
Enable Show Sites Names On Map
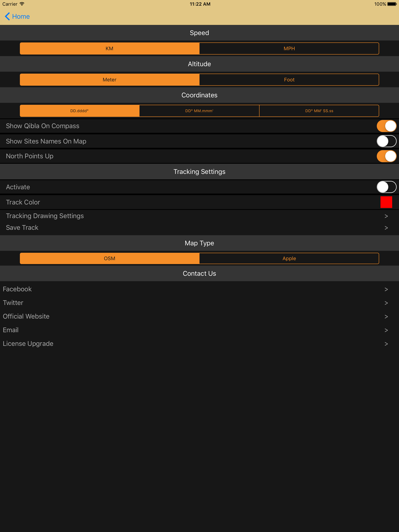pyautogui.click(x=386, y=141)
